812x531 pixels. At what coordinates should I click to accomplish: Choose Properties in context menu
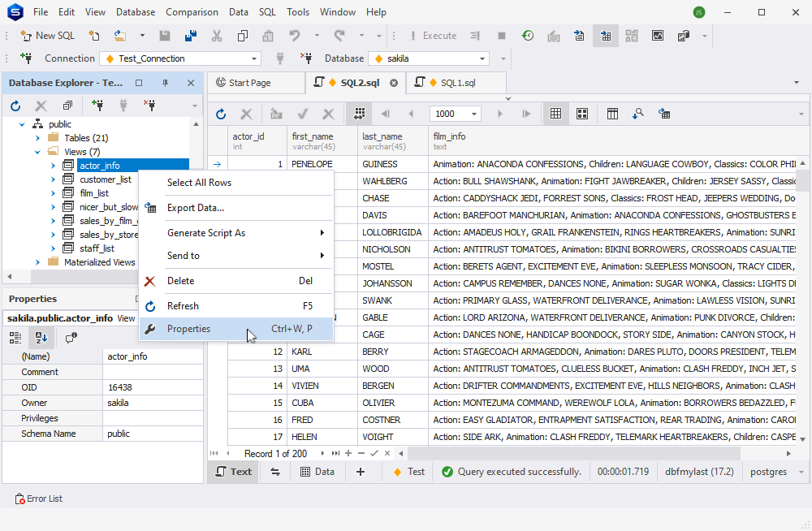point(236,329)
